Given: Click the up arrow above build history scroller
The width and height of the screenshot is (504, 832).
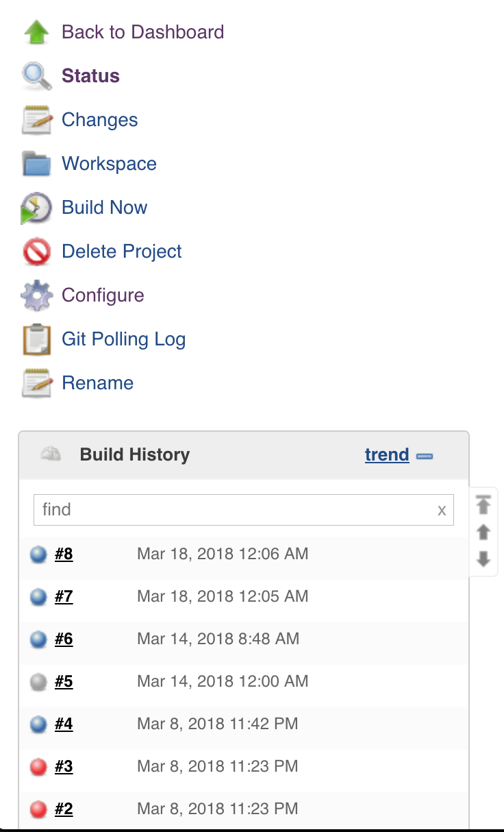Looking at the screenshot, I should [x=483, y=532].
